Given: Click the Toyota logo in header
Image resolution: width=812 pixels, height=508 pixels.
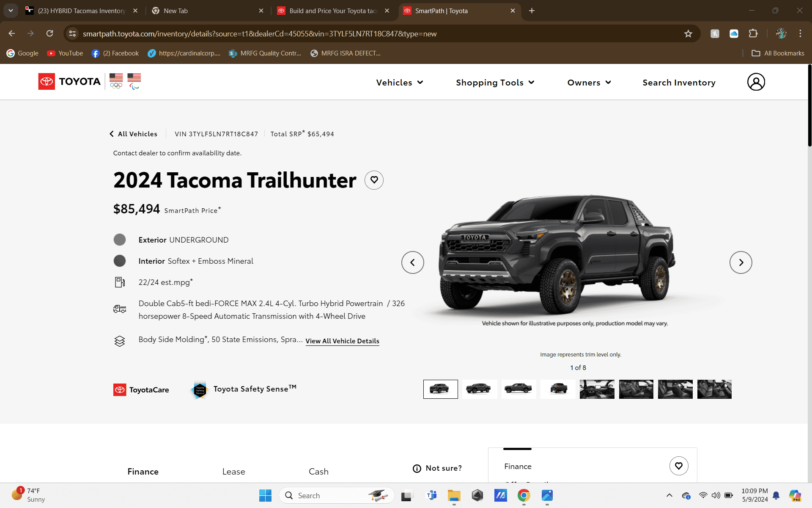Looking at the screenshot, I should [70, 81].
